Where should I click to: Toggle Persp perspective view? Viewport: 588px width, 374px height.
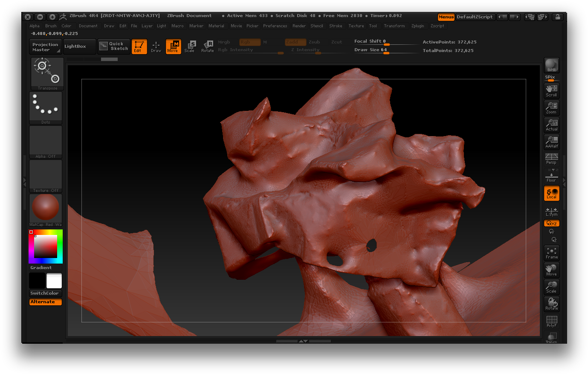(552, 159)
